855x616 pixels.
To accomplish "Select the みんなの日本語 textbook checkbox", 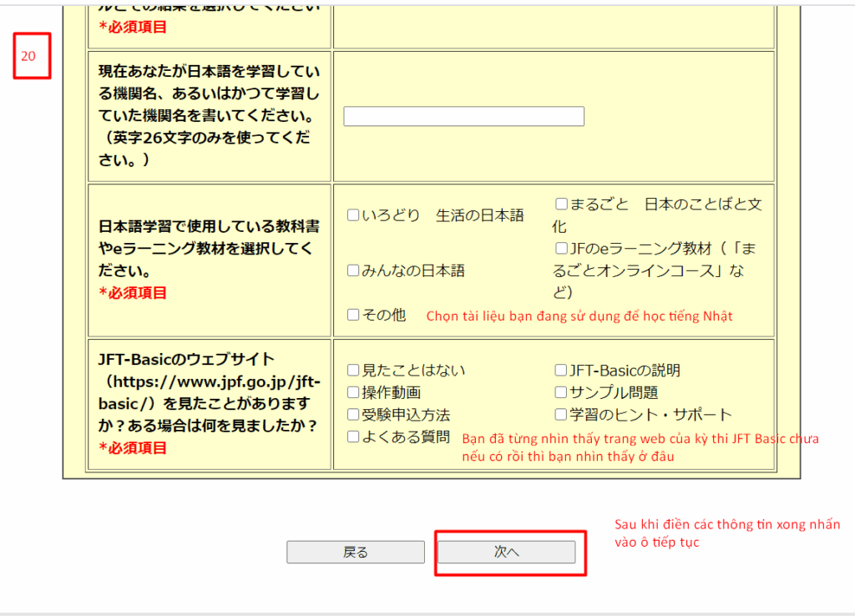I will pos(353,270).
